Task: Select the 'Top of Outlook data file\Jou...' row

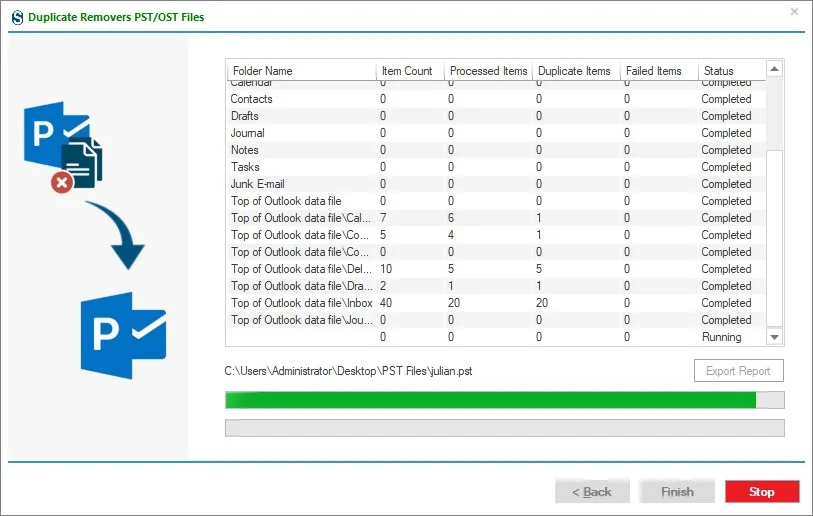Action: pos(496,320)
